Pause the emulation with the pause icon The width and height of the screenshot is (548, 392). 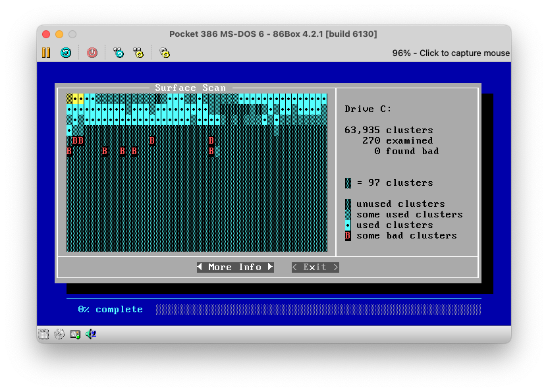coord(46,53)
